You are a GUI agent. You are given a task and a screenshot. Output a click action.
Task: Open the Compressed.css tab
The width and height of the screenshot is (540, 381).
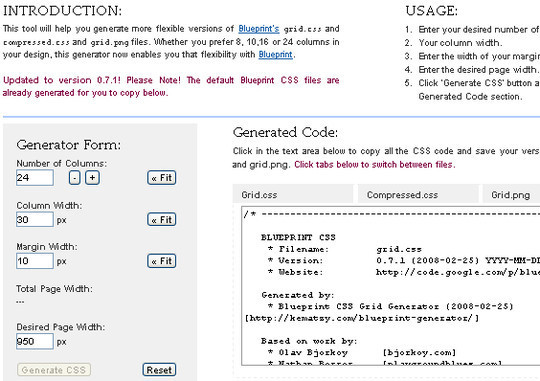[418, 195]
